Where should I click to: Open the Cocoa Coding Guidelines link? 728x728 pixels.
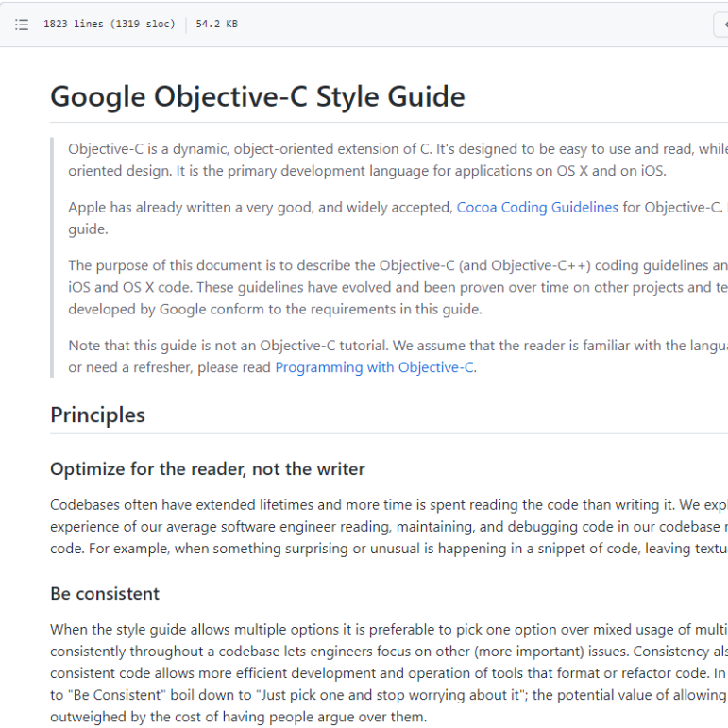point(537,207)
